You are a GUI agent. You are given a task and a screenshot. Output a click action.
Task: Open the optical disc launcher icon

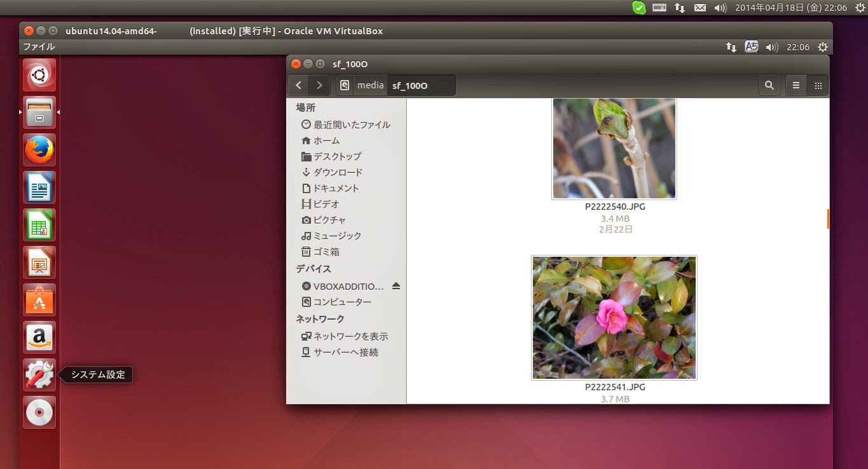(x=39, y=412)
